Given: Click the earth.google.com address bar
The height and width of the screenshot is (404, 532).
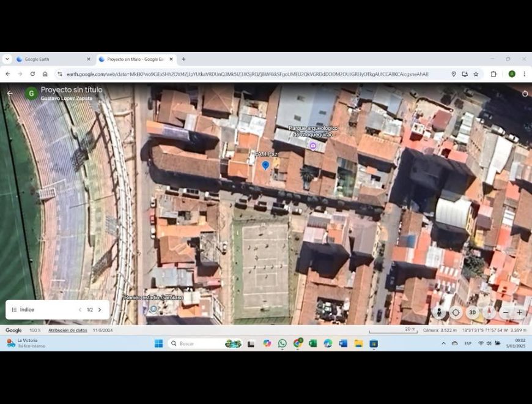Looking at the screenshot, I should point(247,74).
